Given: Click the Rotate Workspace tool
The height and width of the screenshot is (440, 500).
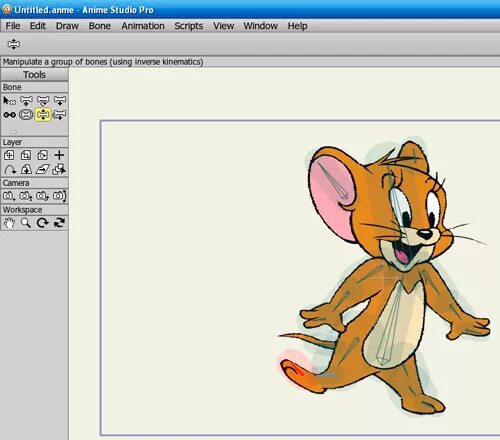Looking at the screenshot, I should pyautogui.click(x=43, y=223).
